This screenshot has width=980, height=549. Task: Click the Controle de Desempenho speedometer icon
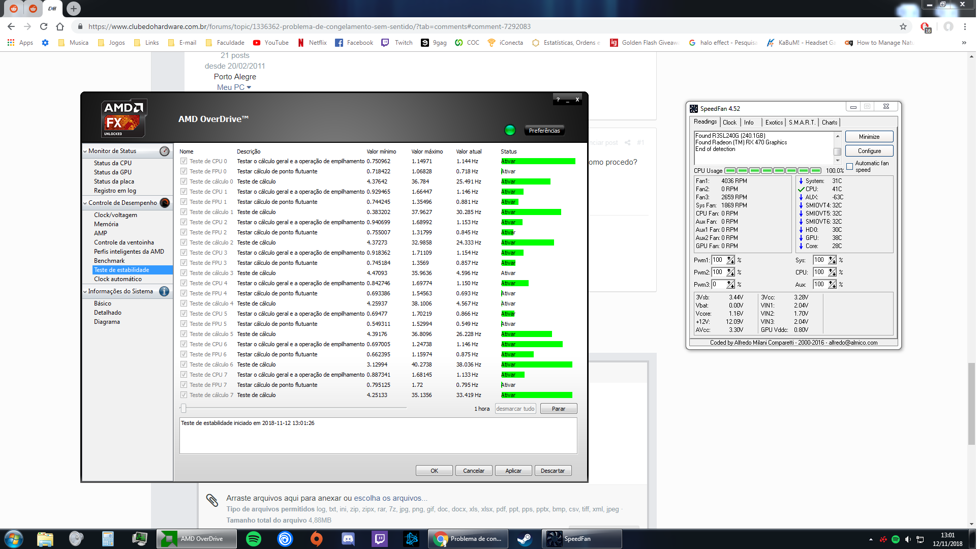(165, 203)
